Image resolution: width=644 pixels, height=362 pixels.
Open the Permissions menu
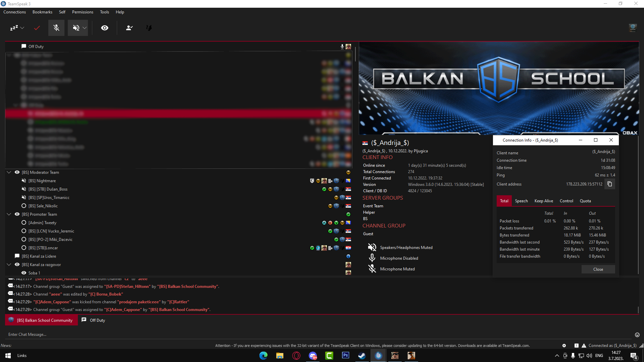click(x=83, y=12)
